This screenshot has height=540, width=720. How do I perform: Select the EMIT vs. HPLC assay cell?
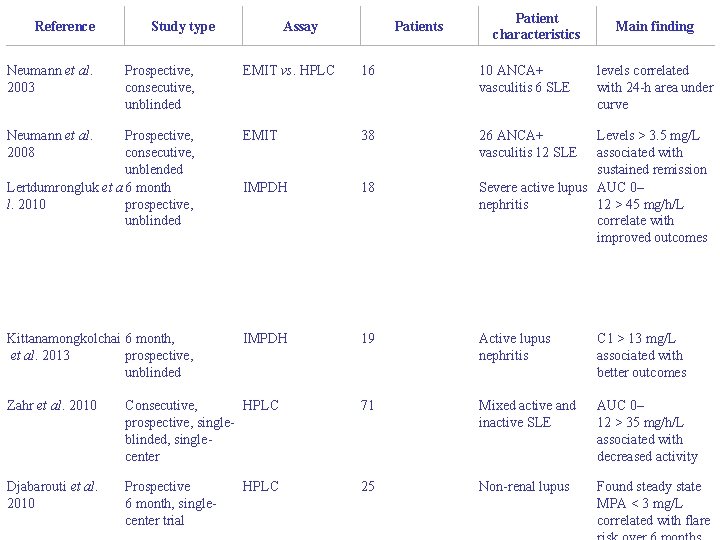(x=289, y=71)
